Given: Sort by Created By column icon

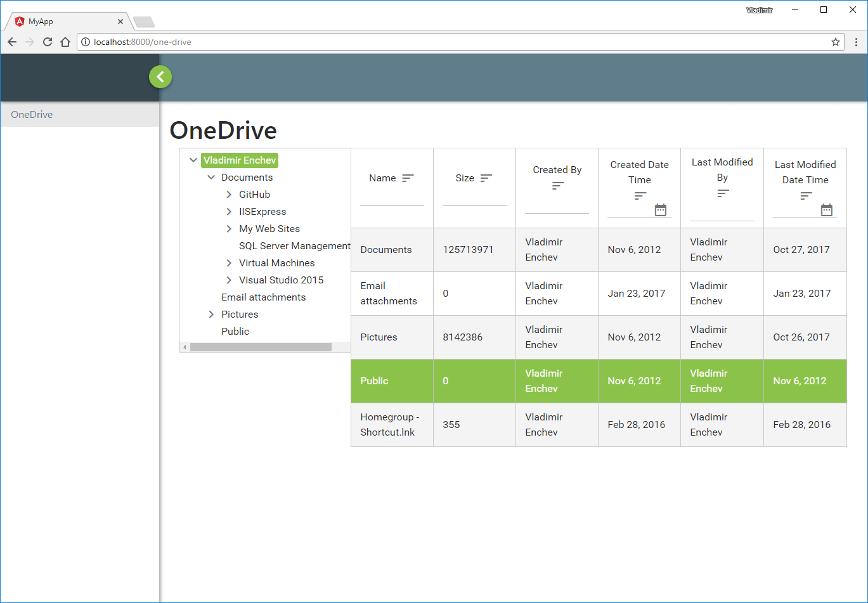Looking at the screenshot, I should (x=557, y=186).
